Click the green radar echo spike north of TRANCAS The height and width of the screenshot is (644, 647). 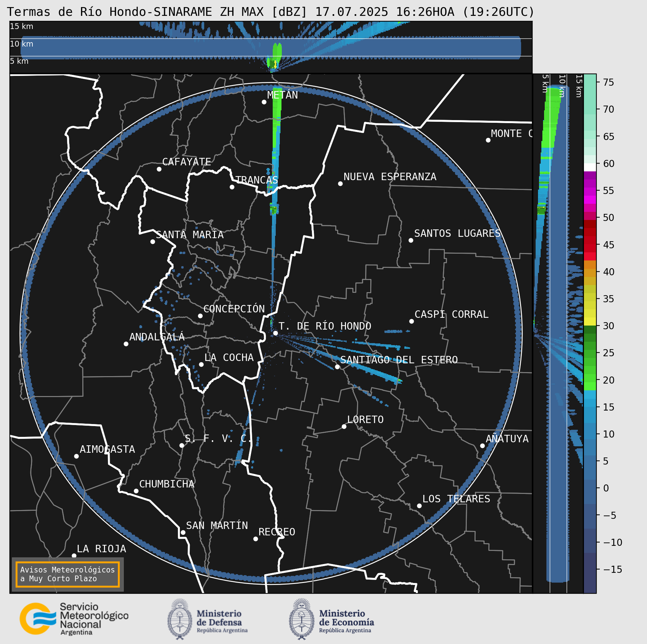click(x=276, y=118)
